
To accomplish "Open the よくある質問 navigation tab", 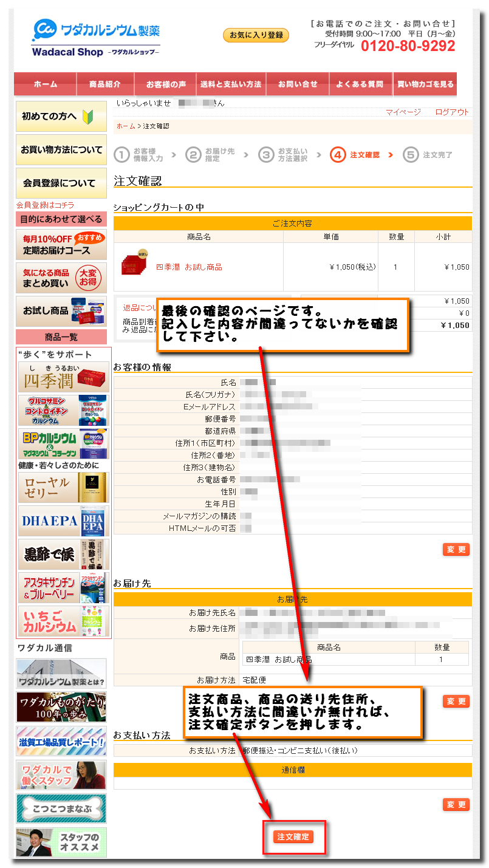I will [360, 84].
